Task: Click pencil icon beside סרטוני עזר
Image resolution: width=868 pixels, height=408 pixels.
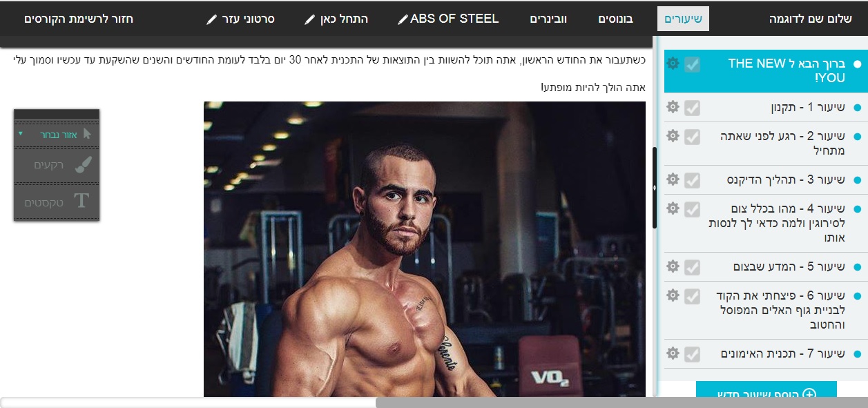Action: tap(212, 20)
